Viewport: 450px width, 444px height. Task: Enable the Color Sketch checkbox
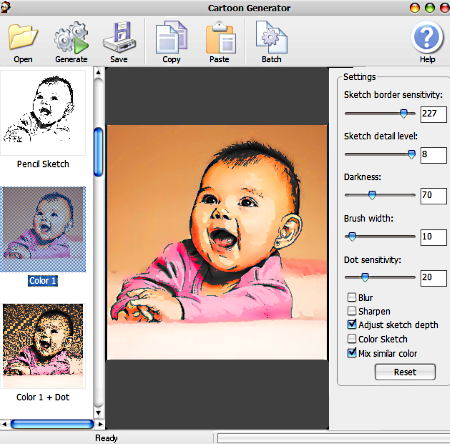[x=351, y=339]
